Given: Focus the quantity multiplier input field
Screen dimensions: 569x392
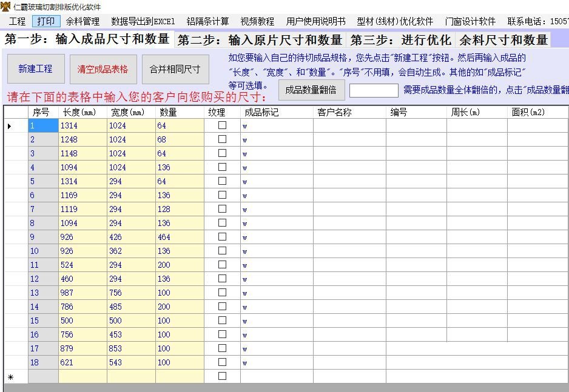Looking at the screenshot, I should coord(374,90).
